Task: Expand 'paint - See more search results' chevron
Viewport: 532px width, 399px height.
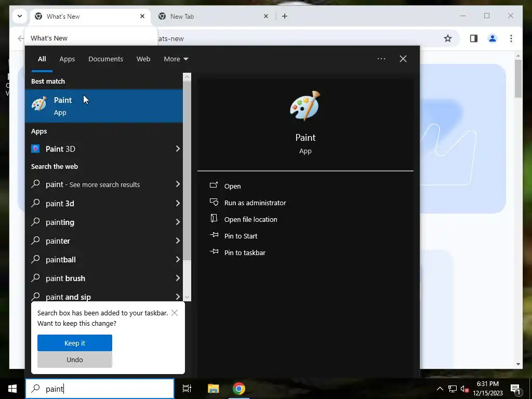Action: click(x=178, y=184)
